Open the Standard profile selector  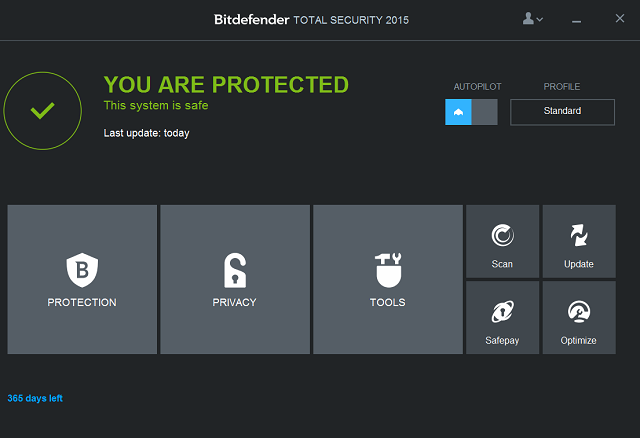tap(562, 112)
